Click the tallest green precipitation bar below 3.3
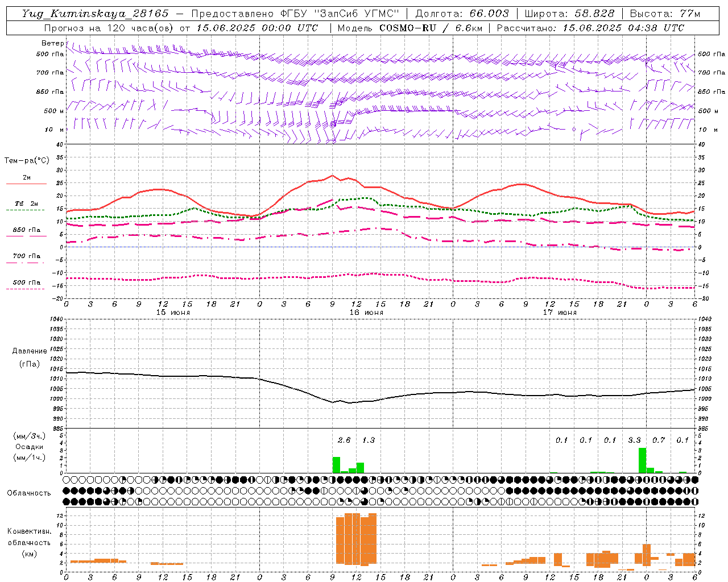The height and width of the screenshot is (582, 728). coord(642,460)
